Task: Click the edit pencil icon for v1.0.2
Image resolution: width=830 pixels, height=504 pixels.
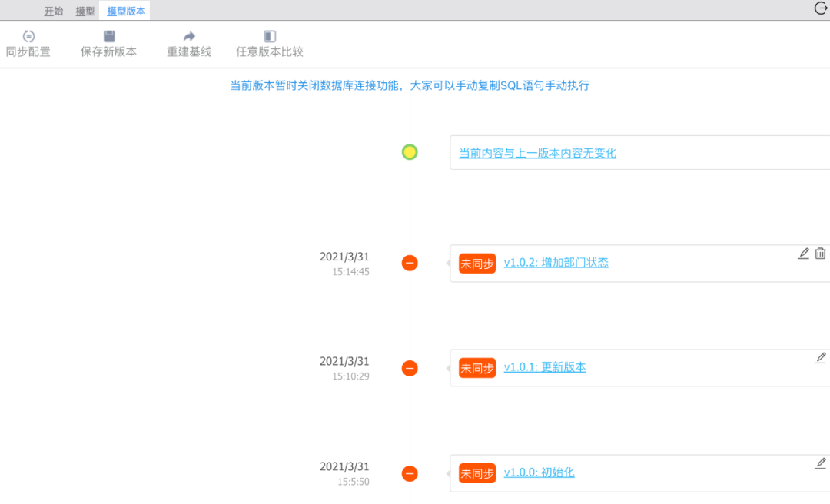Action: (x=803, y=253)
